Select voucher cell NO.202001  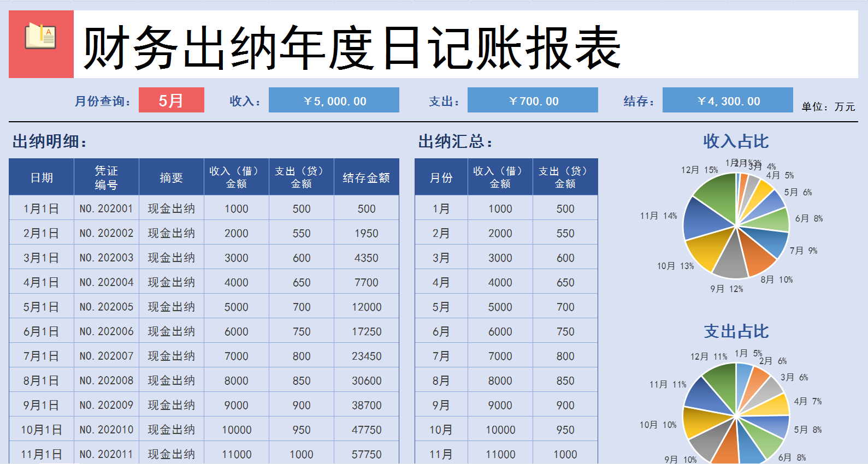[x=107, y=209]
